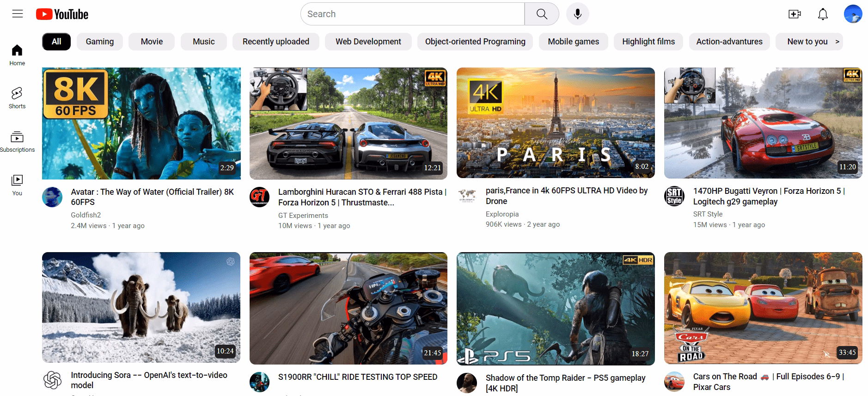
Task: Click '906K views · 2 year ago' text
Action: pyautogui.click(x=523, y=224)
